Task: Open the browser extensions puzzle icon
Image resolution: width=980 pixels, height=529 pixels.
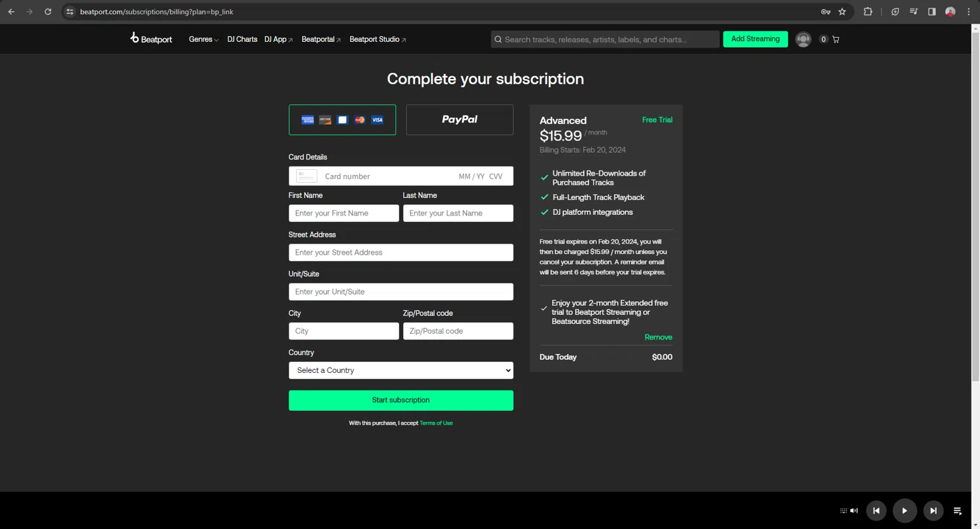Action: tap(868, 12)
